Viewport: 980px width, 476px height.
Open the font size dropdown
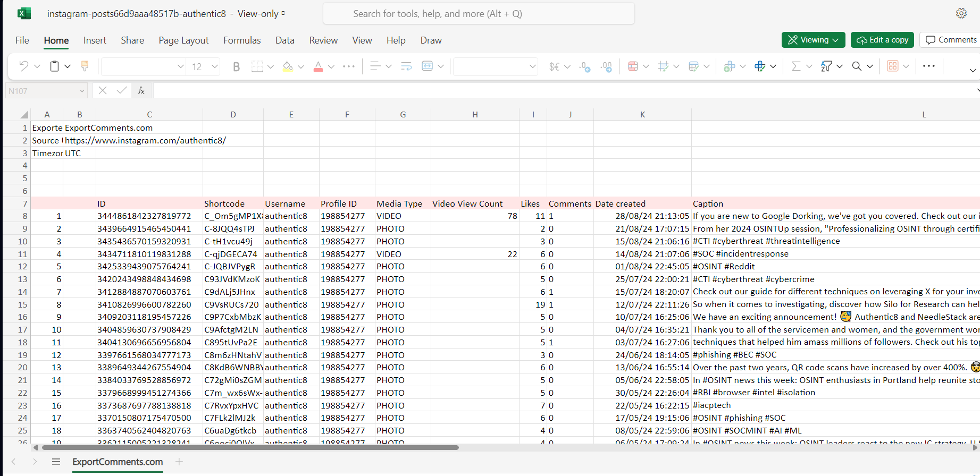point(214,66)
